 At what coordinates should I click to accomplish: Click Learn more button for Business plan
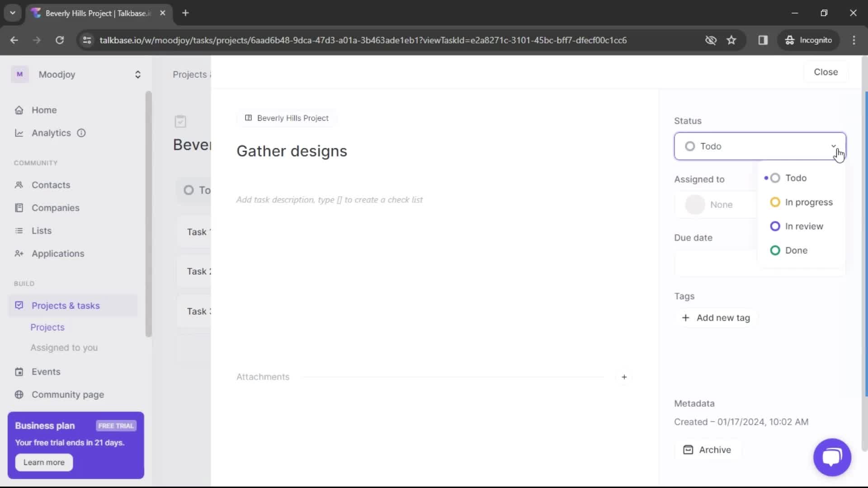point(43,462)
